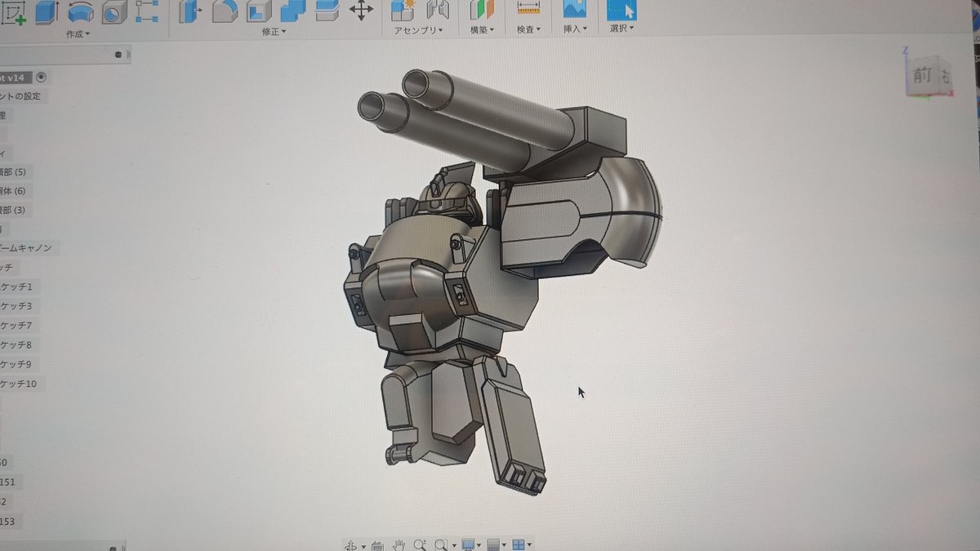Select the Rectangular Pattern tool
Screen dimensions: 980x551
147,11
